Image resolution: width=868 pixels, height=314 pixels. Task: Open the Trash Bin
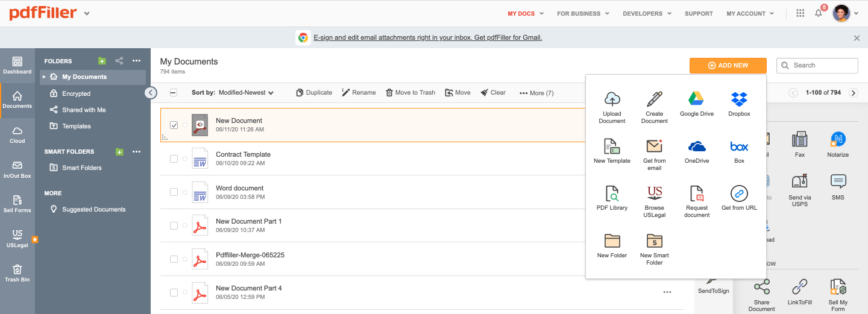click(17, 273)
